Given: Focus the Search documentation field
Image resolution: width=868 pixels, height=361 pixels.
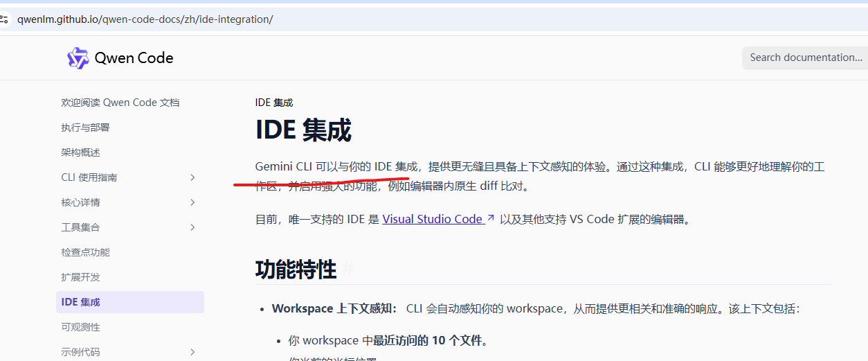Looking at the screenshot, I should point(805,58).
